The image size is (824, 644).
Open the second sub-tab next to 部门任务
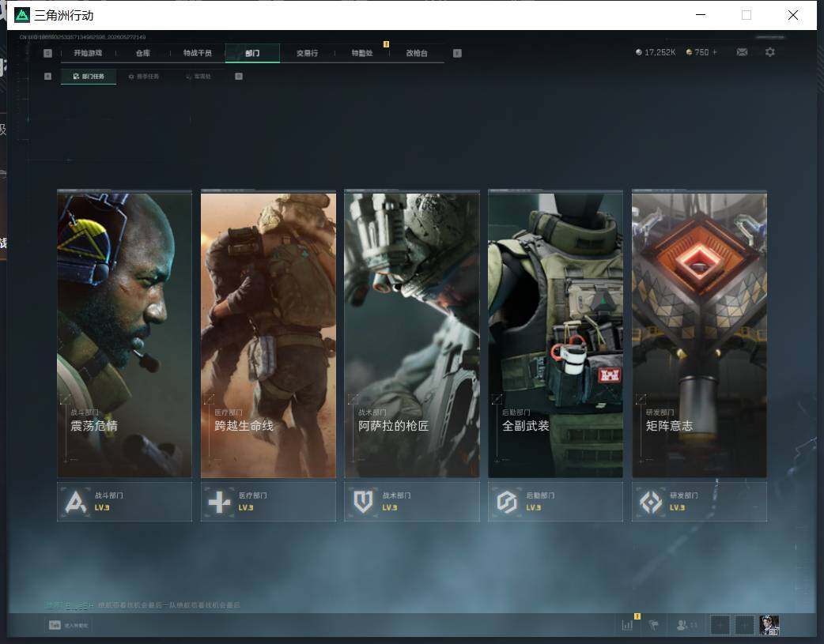click(143, 76)
